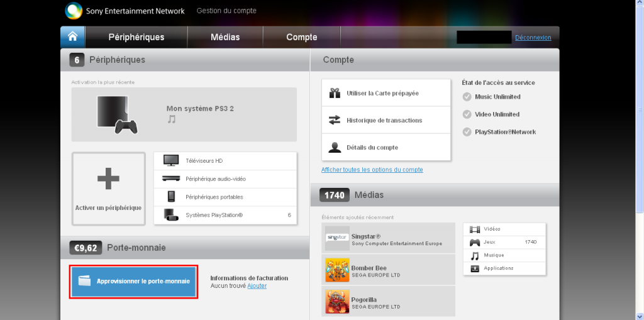Viewport: 644px width, 320px height.
Task: Select Systèmes PlayStation® row
Action: tap(225, 215)
